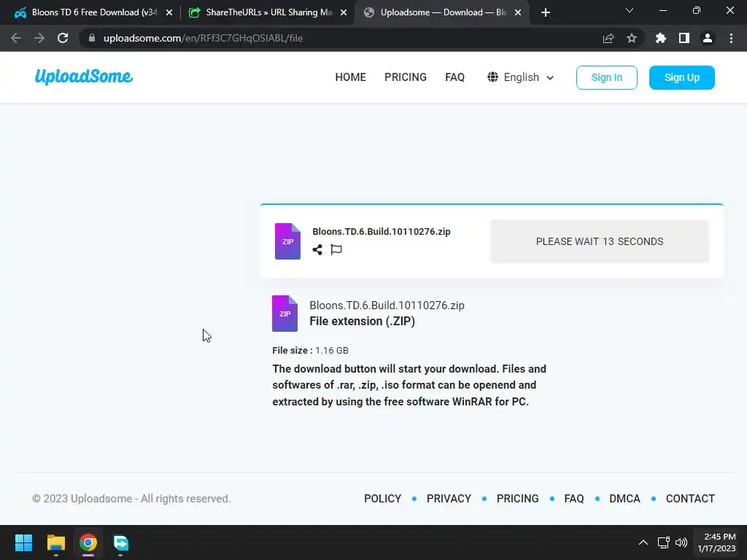This screenshot has height=560, width=747.
Task: View site information via the lock icon
Action: pos(92,38)
